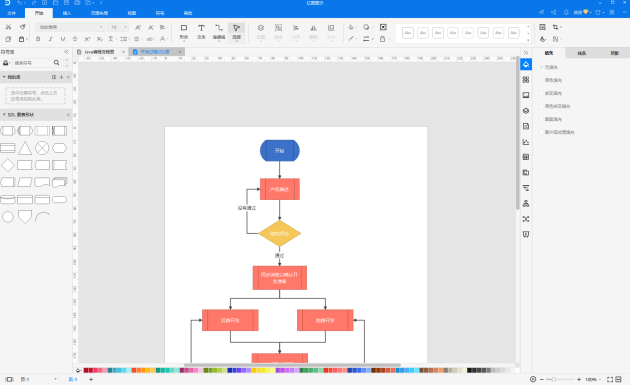Click the search magnifier in symbol library
This screenshot has height=385, width=630.
[x=56, y=63]
